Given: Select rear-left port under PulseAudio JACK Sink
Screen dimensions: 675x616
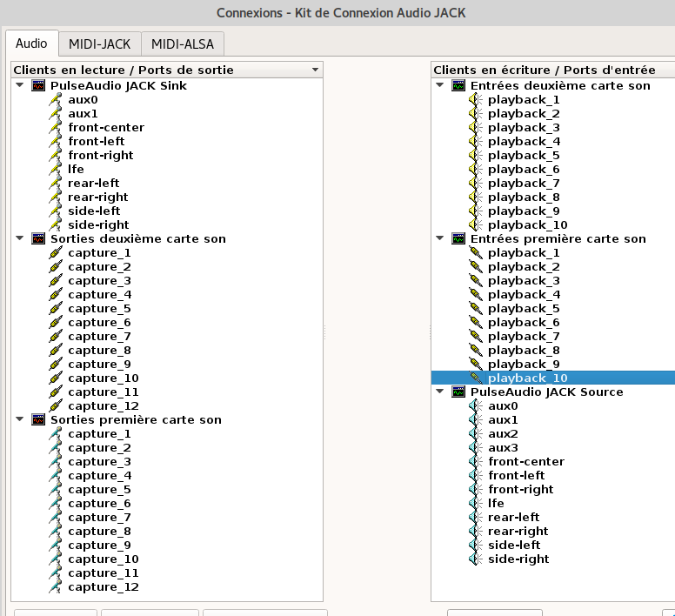Looking at the screenshot, I should [x=93, y=184].
